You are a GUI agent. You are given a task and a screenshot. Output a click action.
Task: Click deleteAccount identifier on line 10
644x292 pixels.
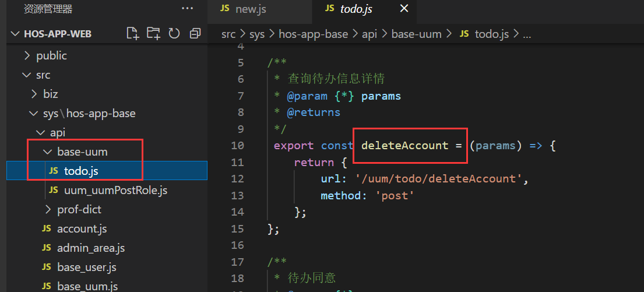(x=404, y=146)
